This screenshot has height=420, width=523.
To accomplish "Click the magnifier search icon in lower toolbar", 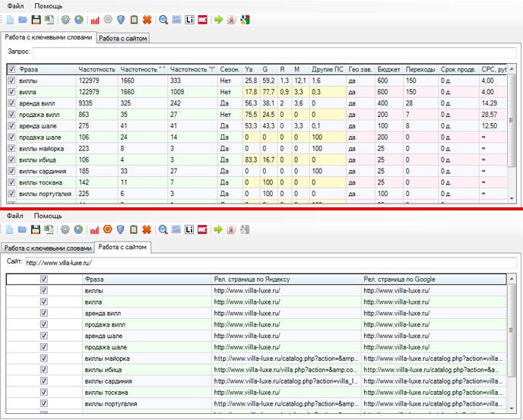I will click(163, 229).
